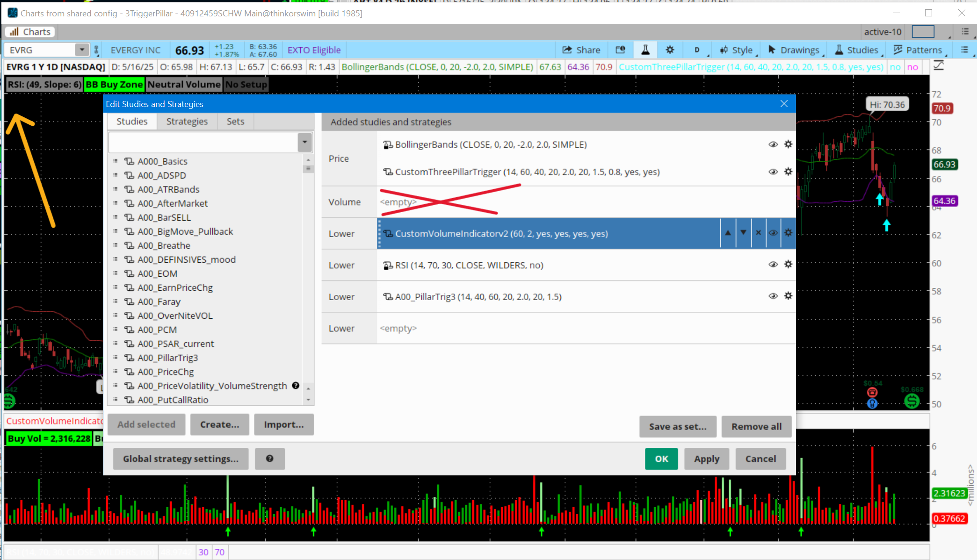
Task: Switch to the Strategies tab
Action: click(x=187, y=122)
